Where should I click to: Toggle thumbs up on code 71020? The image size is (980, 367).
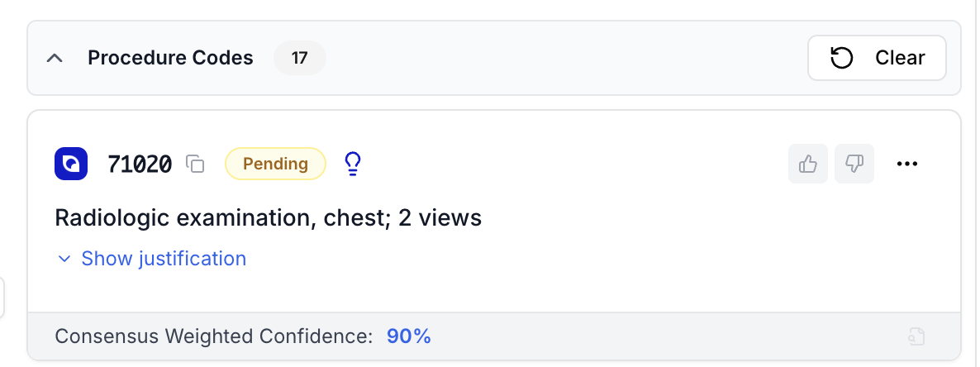pyautogui.click(x=807, y=164)
